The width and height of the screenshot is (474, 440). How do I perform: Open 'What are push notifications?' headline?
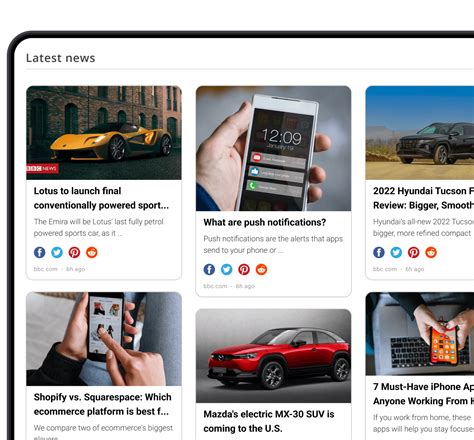pos(265,222)
